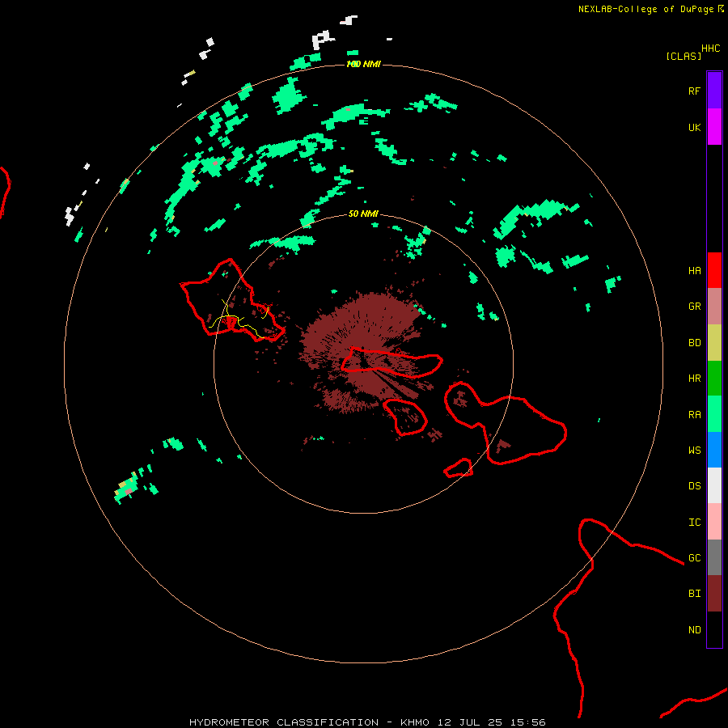Click the 'BD' legend label
Image resolution: width=728 pixels, height=728 pixels.
[x=694, y=343]
